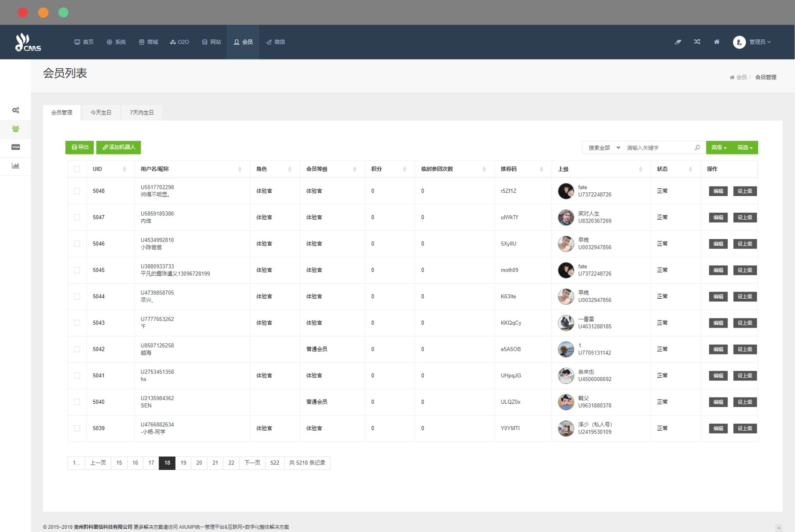
Task: Open the bar chart statistics sidebar icon
Action: click(15, 165)
